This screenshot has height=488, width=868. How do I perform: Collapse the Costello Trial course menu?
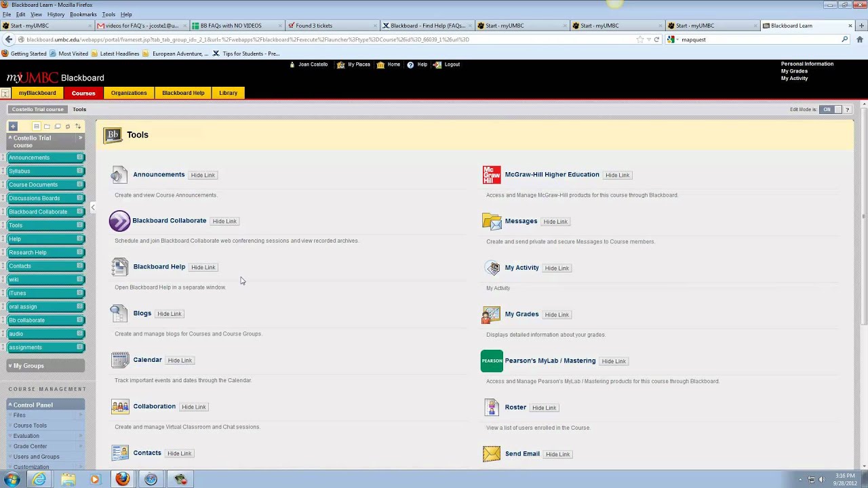point(9,138)
